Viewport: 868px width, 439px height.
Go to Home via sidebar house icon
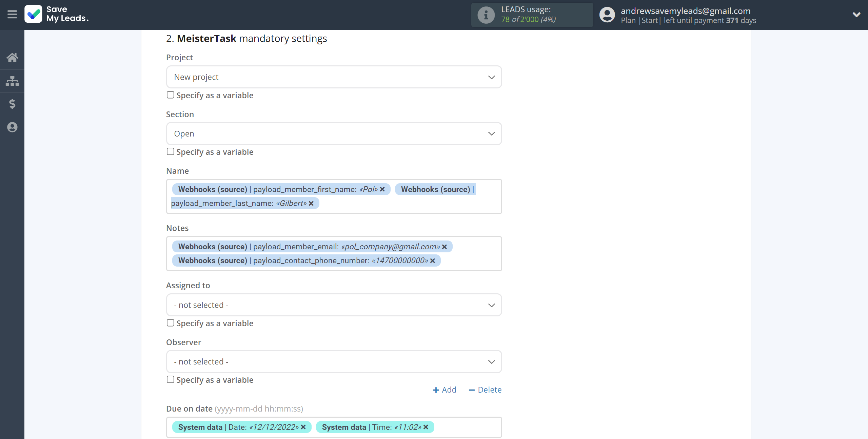point(12,58)
